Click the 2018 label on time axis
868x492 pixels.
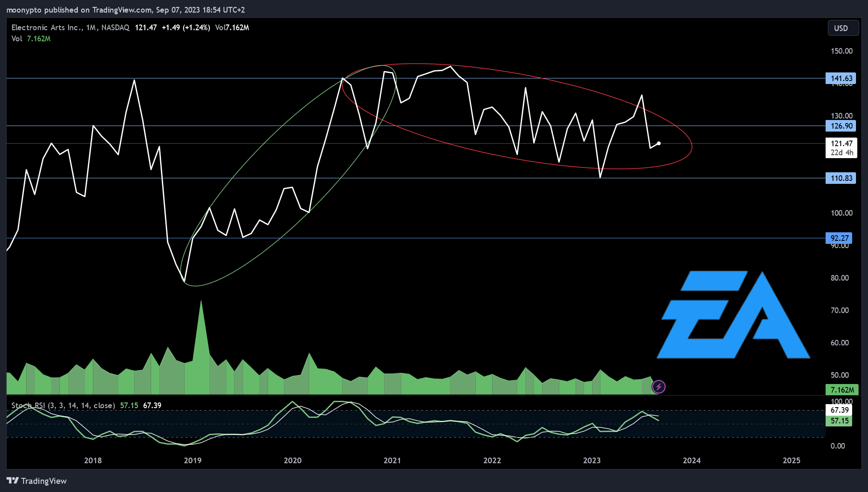93,460
